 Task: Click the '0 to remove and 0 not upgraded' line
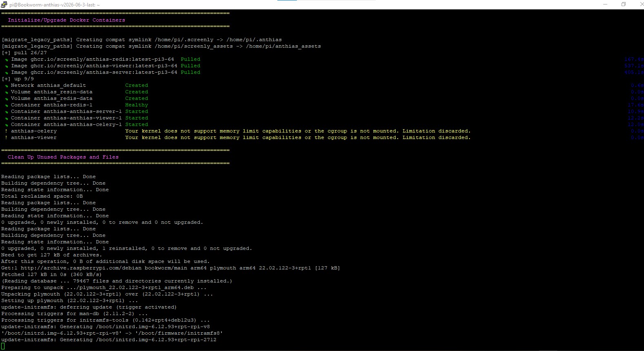point(102,222)
